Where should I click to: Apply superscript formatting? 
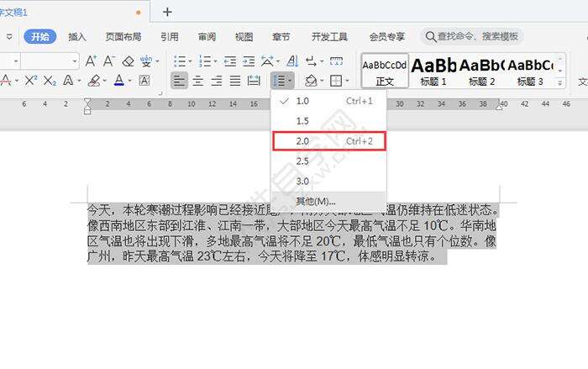pos(31,81)
